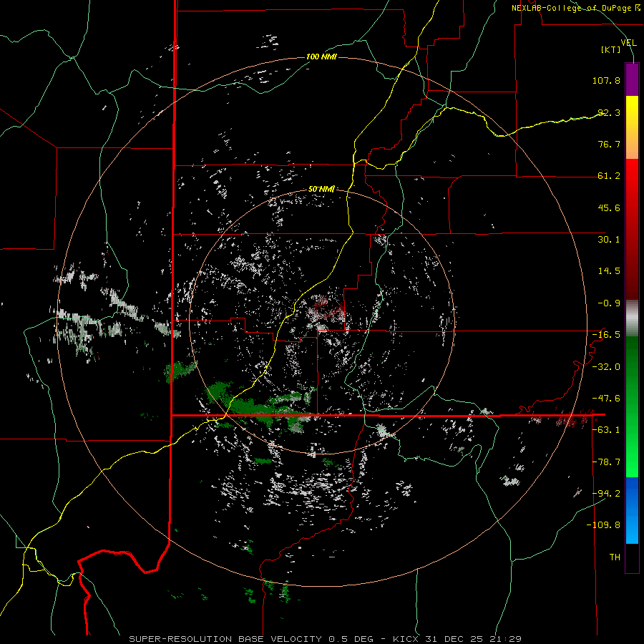Click the 61.2 velocity scale value

609,176
